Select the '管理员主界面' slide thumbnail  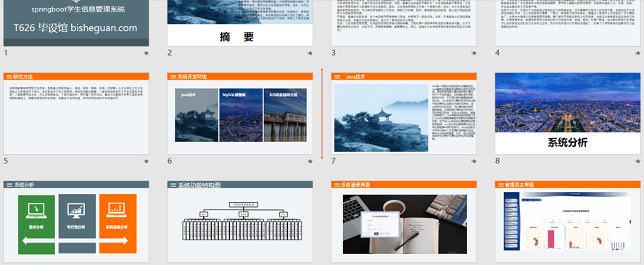point(568,222)
